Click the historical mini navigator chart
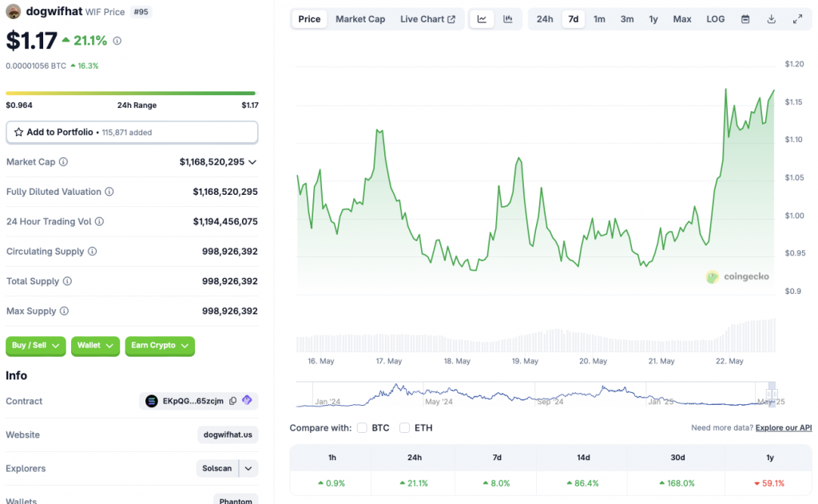Image resolution: width=818 pixels, height=504 pixels. pos(535,395)
